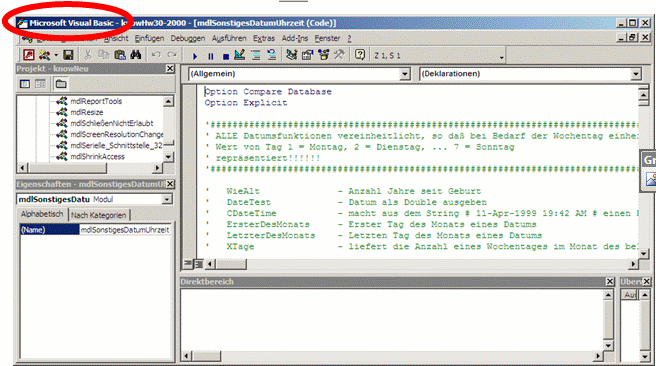This screenshot has height=366, width=656.
Task: Run the code with the blue play icon
Action: 195,56
